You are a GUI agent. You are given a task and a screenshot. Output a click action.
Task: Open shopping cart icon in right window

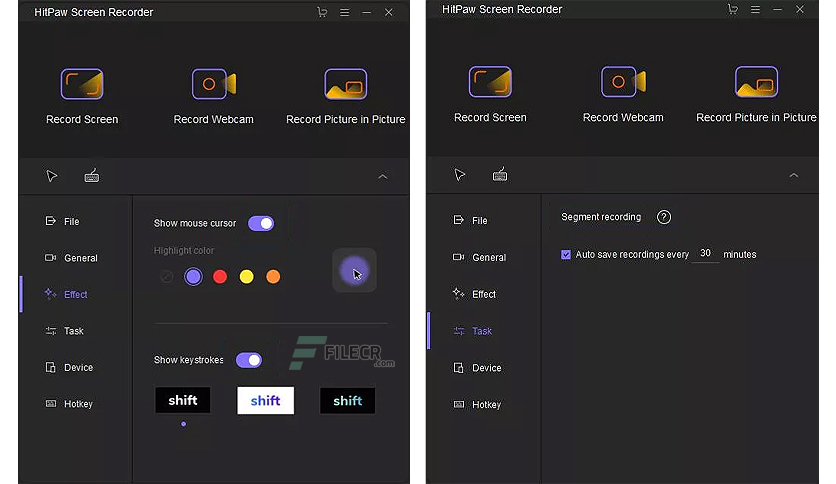[x=733, y=10]
